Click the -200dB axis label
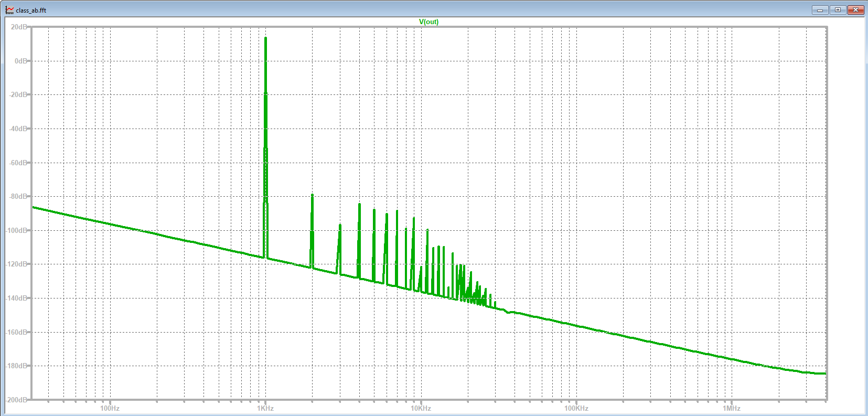 point(17,400)
